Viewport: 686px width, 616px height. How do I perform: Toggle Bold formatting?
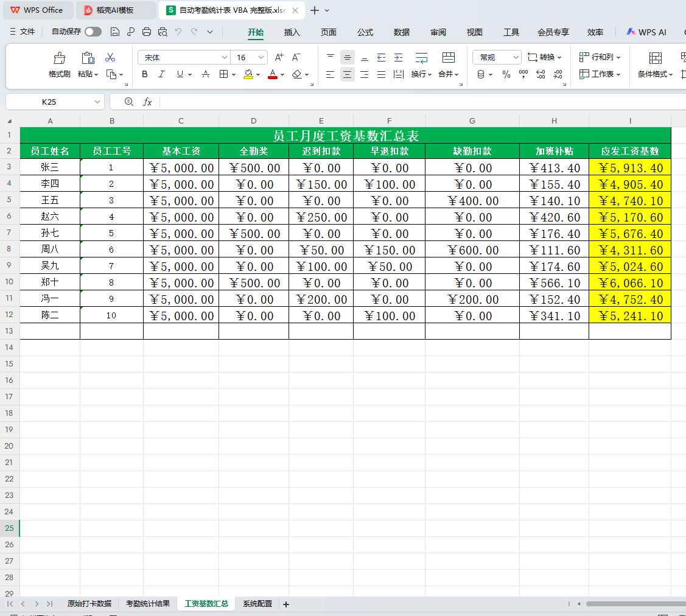(x=145, y=74)
